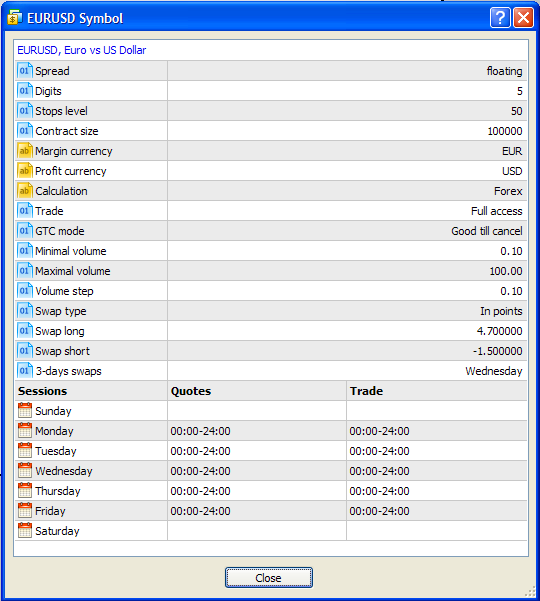Screen dimensions: 540x601
Task: Click the Friday calendar icon
Action: point(25,511)
